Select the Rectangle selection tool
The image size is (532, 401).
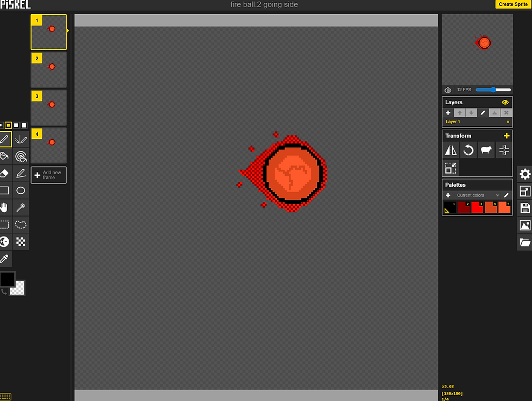click(x=5, y=224)
